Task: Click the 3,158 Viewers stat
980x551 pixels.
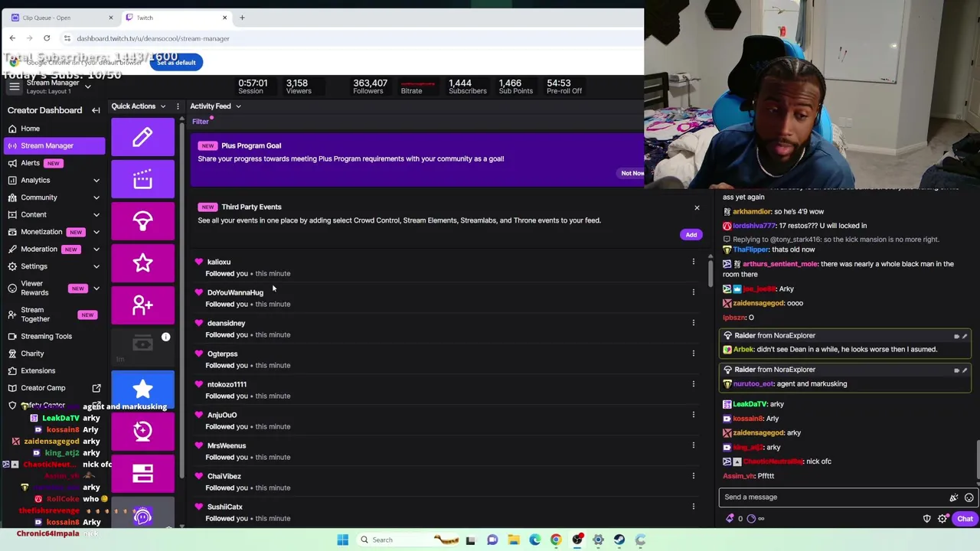Action: point(298,86)
